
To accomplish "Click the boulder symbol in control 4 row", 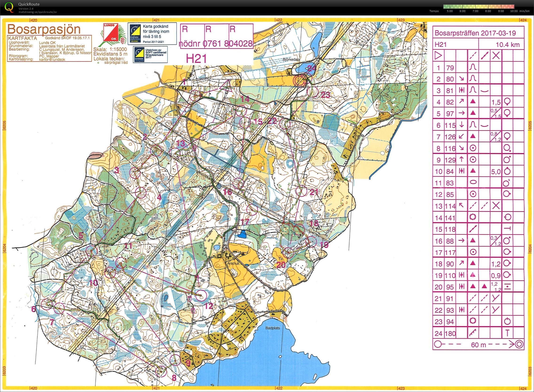I will click(473, 102).
